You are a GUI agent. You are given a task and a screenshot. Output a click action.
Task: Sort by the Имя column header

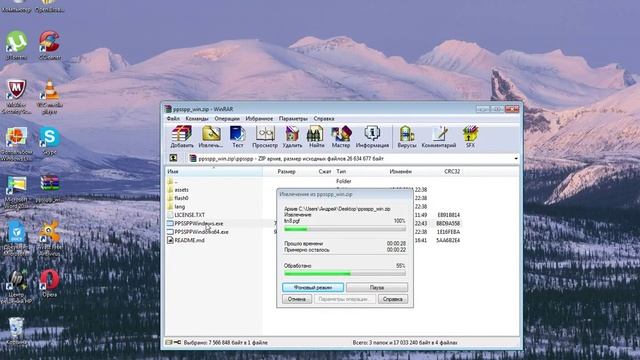pyautogui.click(x=214, y=171)
